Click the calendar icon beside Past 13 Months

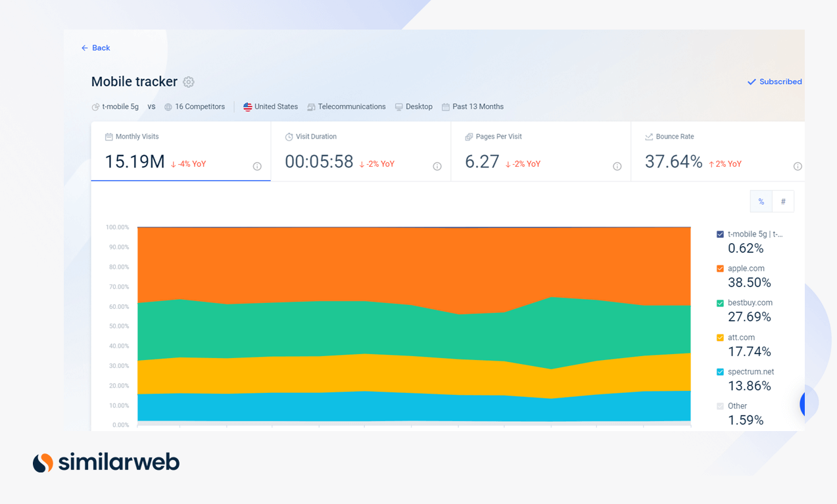click(445, 107)
